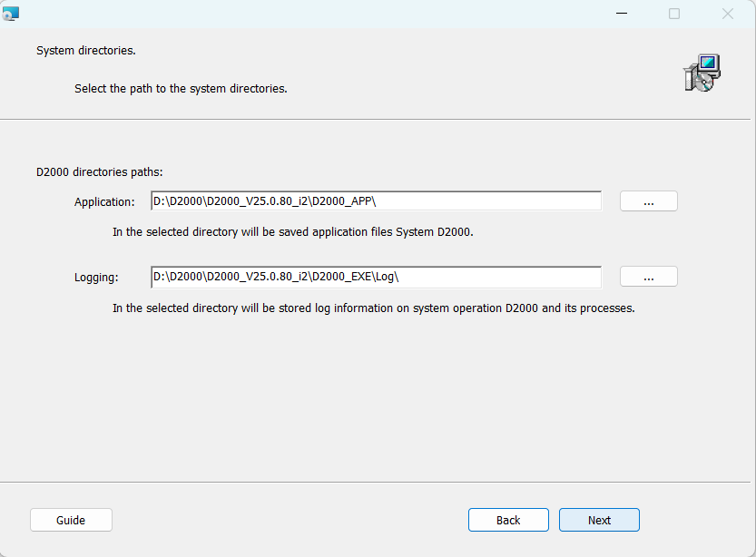Click the "System directories." heading
The width and height of the screenshot is (756, 557).
[86, 51]
